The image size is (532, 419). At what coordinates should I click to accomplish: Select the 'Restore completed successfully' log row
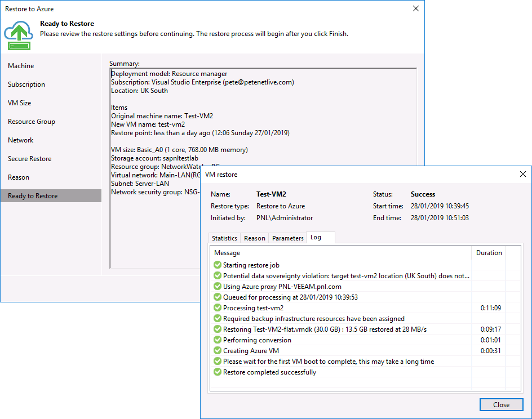(365, 372)
